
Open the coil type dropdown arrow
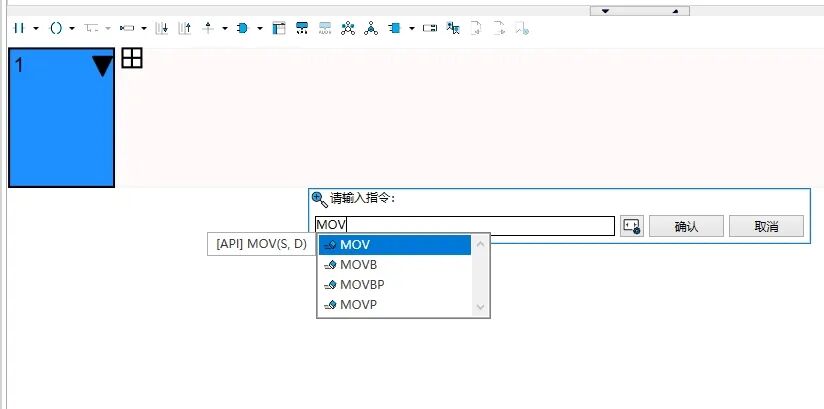(x=72, y=28)
